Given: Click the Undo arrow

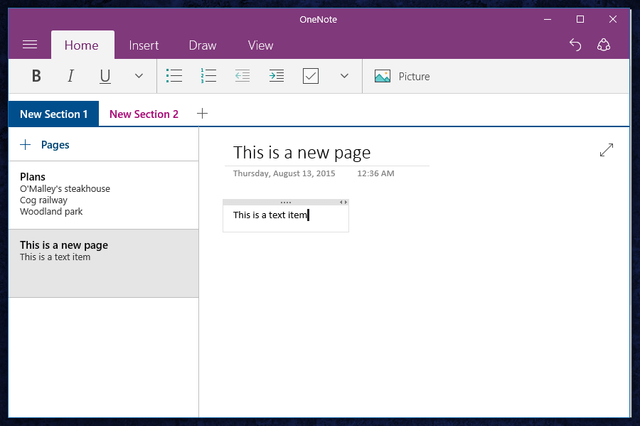Looking at the screenshot, I should 575,45.
